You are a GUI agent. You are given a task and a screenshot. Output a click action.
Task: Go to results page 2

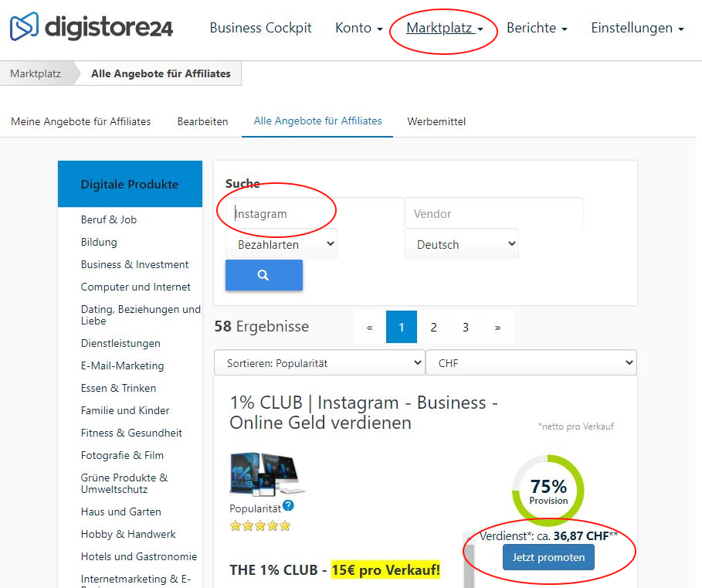click(x=433, y=327)
